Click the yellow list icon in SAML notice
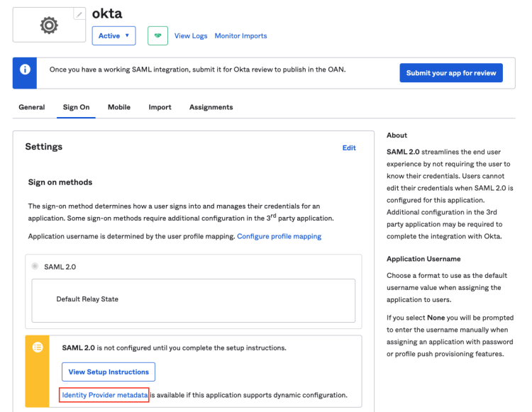Image resolution: width=532 pixels, height=412 pixels. click(x=38, y=347)
